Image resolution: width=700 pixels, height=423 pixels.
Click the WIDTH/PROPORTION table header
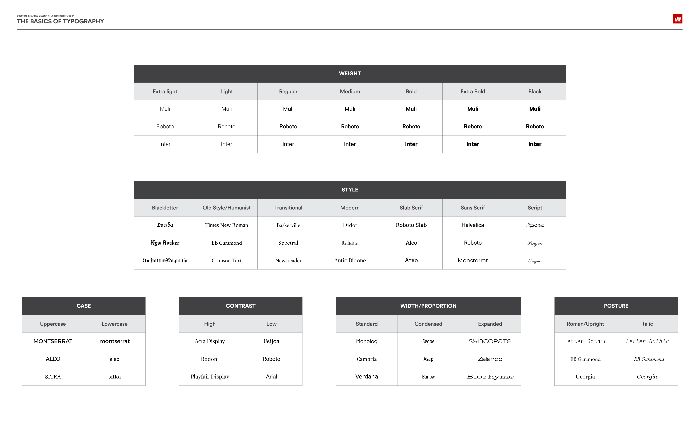pyautogui.click(x=428, y=306)
